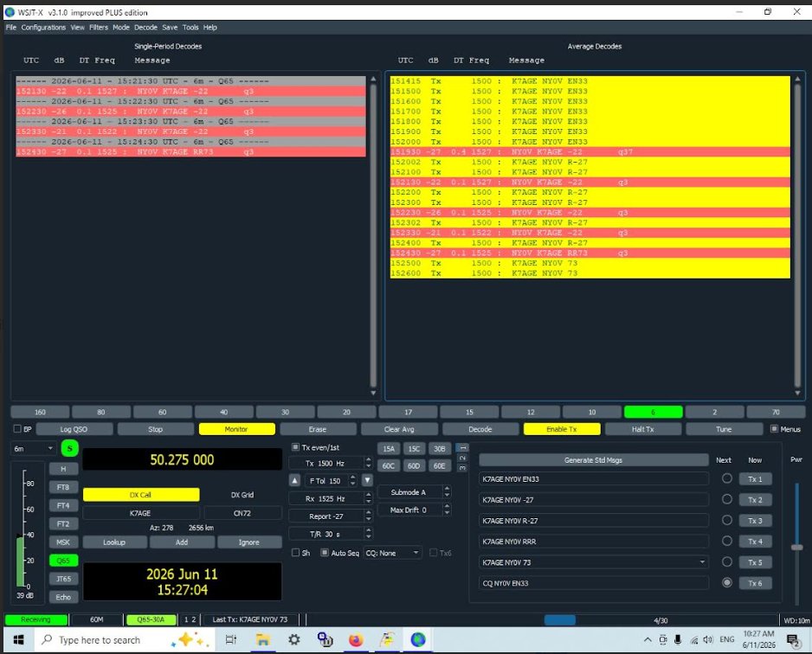Viewport: 812px width, 654px height.
Task: Open the Tools menu
Action: coord(190,28)
